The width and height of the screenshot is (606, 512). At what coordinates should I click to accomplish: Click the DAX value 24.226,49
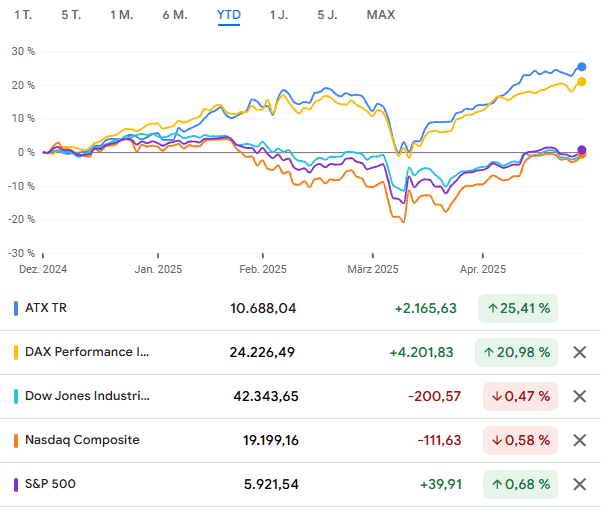tap(262, 352)
